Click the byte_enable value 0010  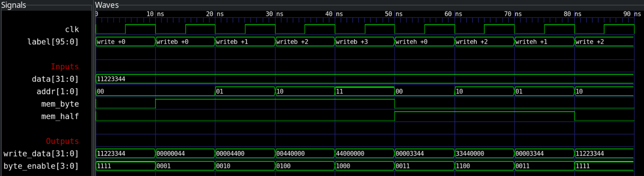tap(245, 166)
